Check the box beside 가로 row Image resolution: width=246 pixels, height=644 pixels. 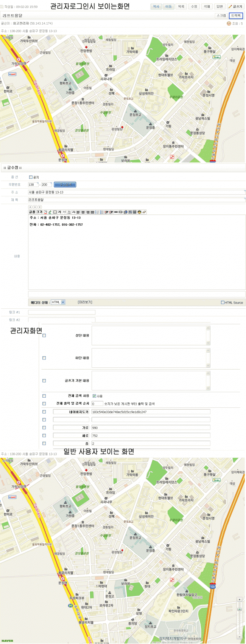pyautogui.click(x=44, y=428)
